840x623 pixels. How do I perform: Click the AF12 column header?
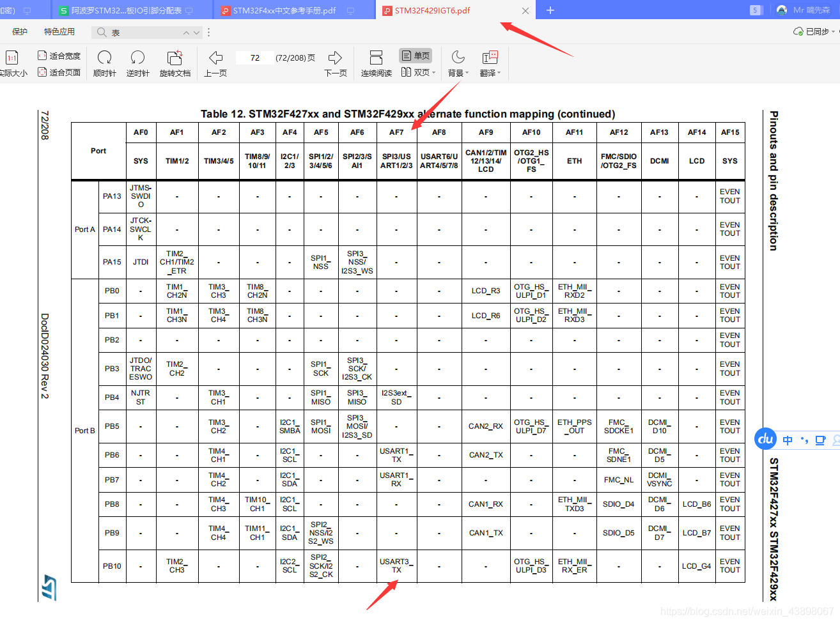(618, 132)
